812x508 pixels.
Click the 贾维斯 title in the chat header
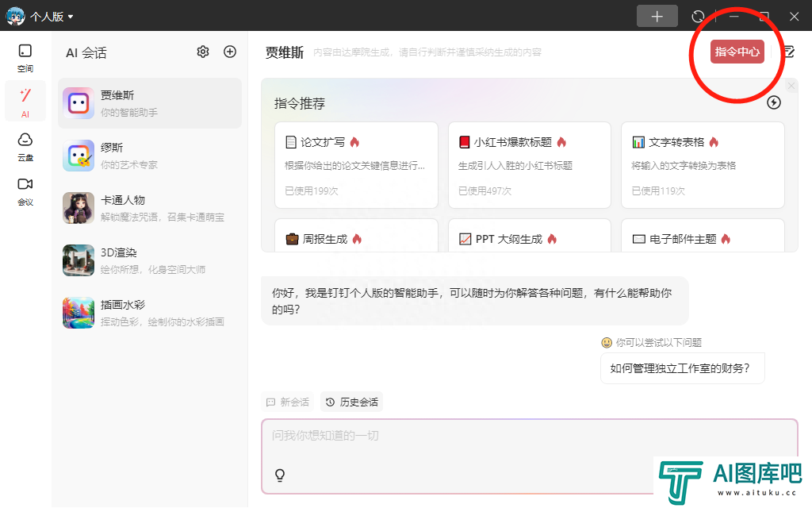click(x=285, y=52)
